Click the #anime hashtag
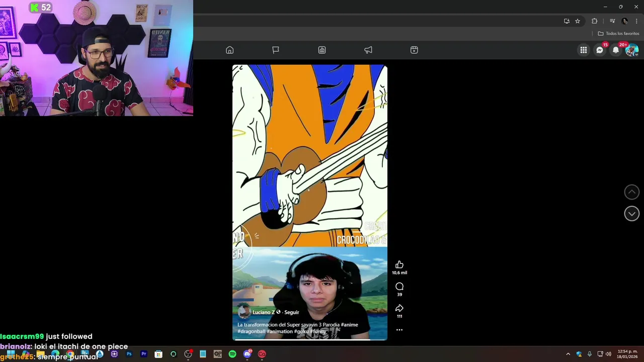The width and height of the screenshot is (644, 362). 349,325
